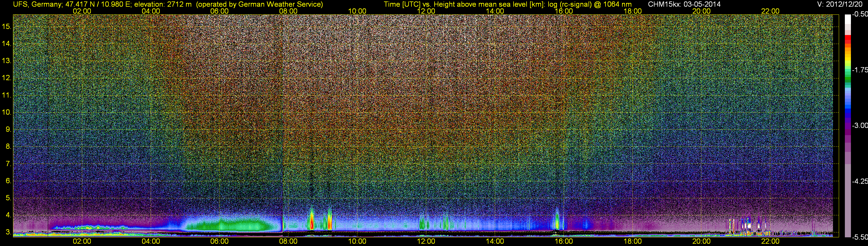Image resolution: width=868 pixels, height=246 pixels.
Task: Click the 12:00 label on bottom time axis
Action: click(x=426, y=241)
